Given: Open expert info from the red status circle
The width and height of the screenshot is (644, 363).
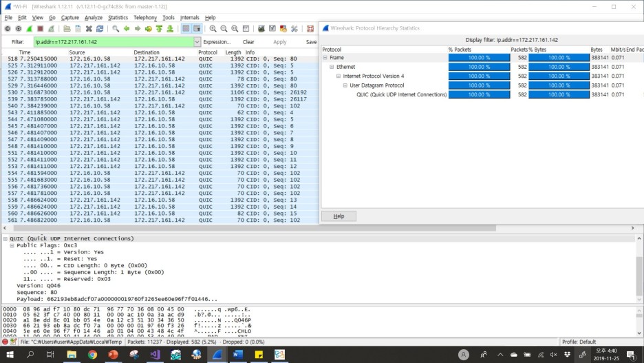Looking at the screenshot, I should click(x=5, y=342).
